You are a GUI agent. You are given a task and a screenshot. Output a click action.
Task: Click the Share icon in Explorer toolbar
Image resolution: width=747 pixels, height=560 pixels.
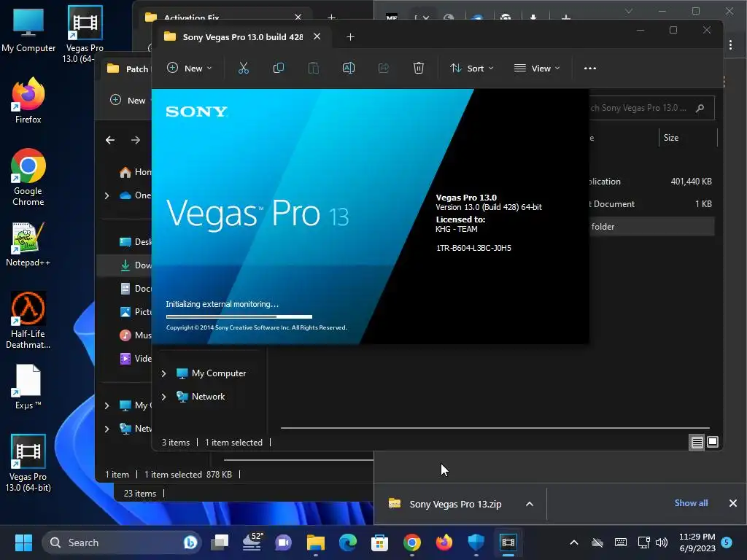click(x=384, y=68)
